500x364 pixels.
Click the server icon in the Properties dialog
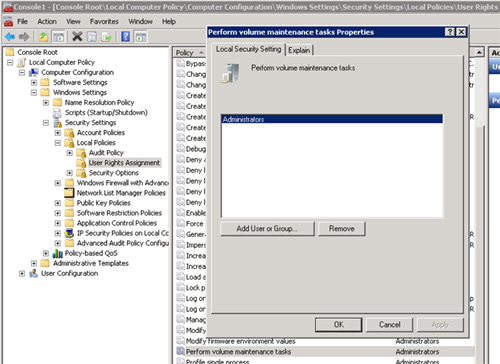pyautogui.click(x=230, y=73)
